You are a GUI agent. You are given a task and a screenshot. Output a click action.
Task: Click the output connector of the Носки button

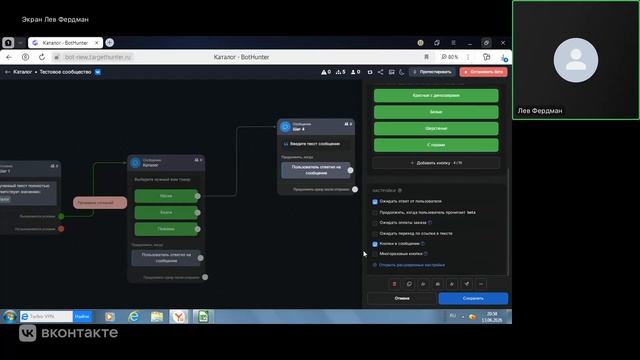click(x=198, y=196)
